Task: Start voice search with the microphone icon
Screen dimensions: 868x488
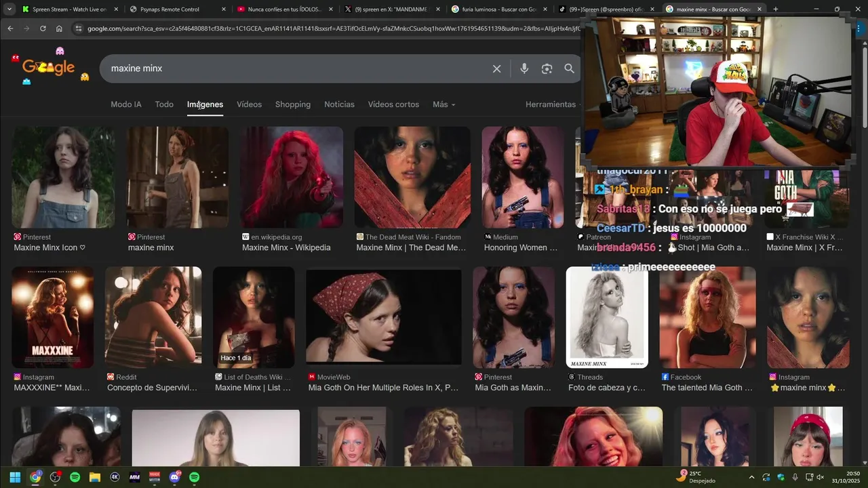Action: coord(524,68)
